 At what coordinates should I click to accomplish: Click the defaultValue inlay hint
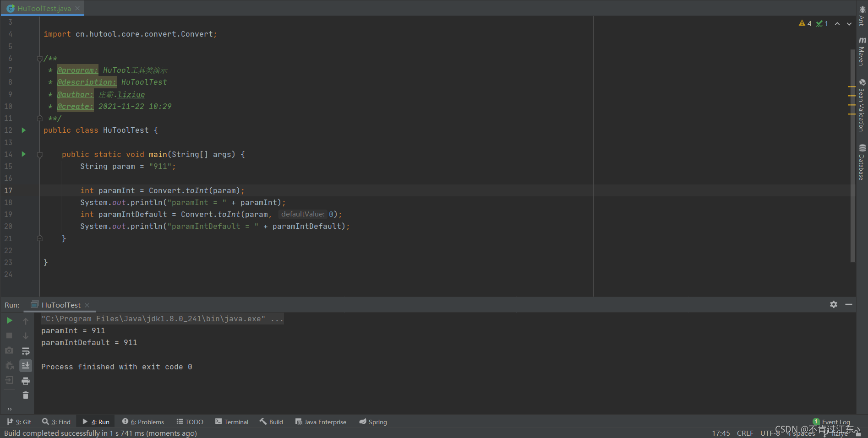303,214
